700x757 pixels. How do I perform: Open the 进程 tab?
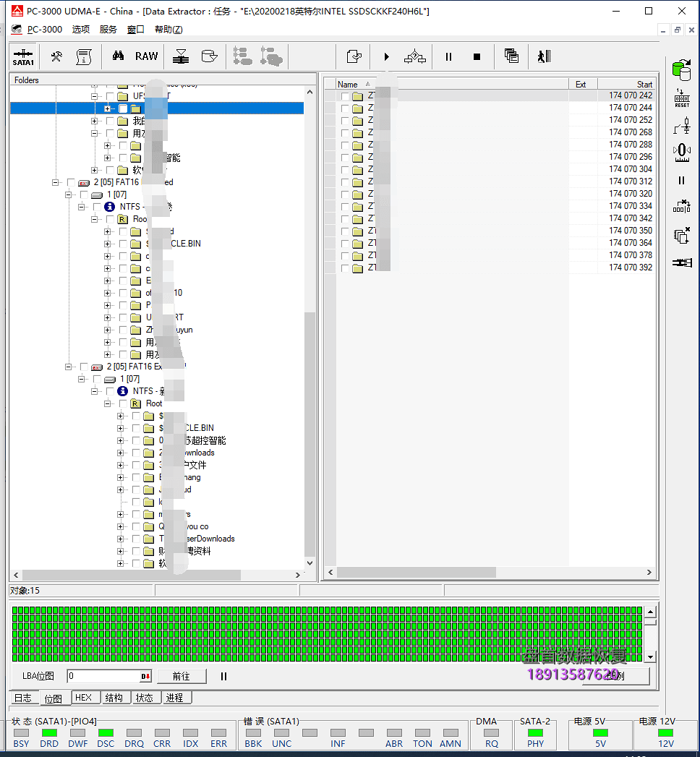(x=175, y=698)
